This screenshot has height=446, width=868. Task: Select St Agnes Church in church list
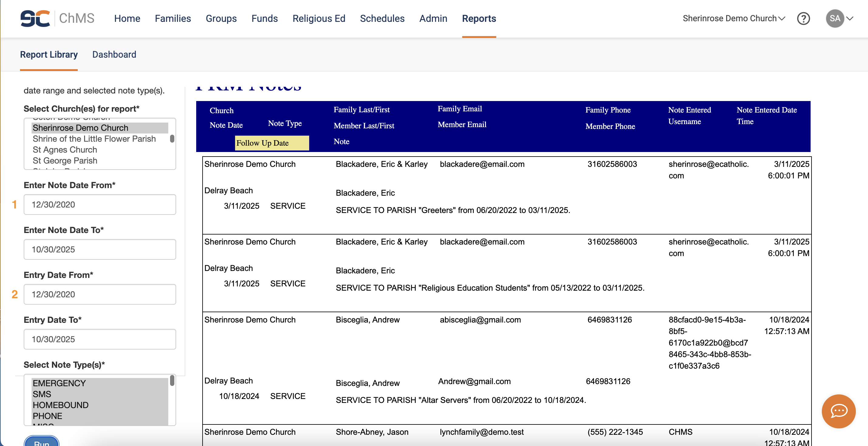click(65, 150)
